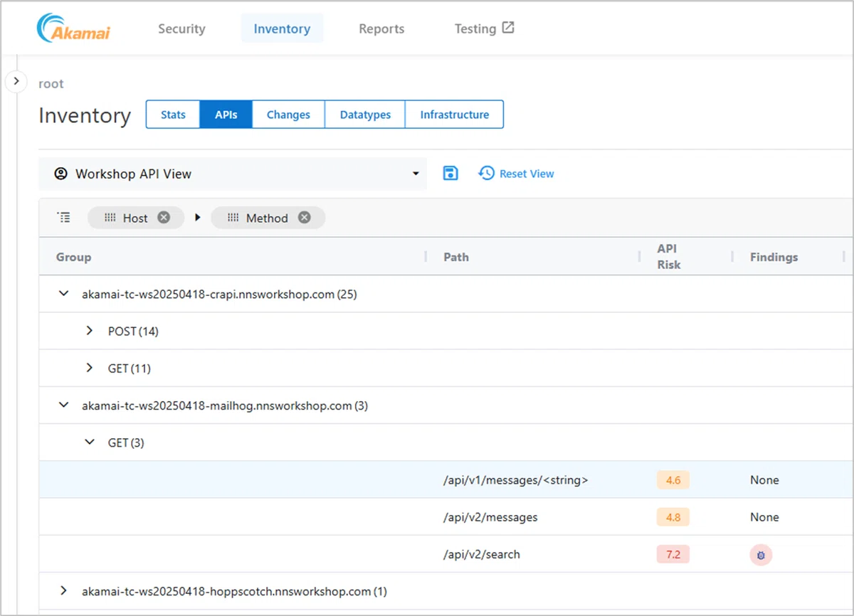Open the Security menu
This screenshot has width=854, height=616.
(x=181, y=28)
